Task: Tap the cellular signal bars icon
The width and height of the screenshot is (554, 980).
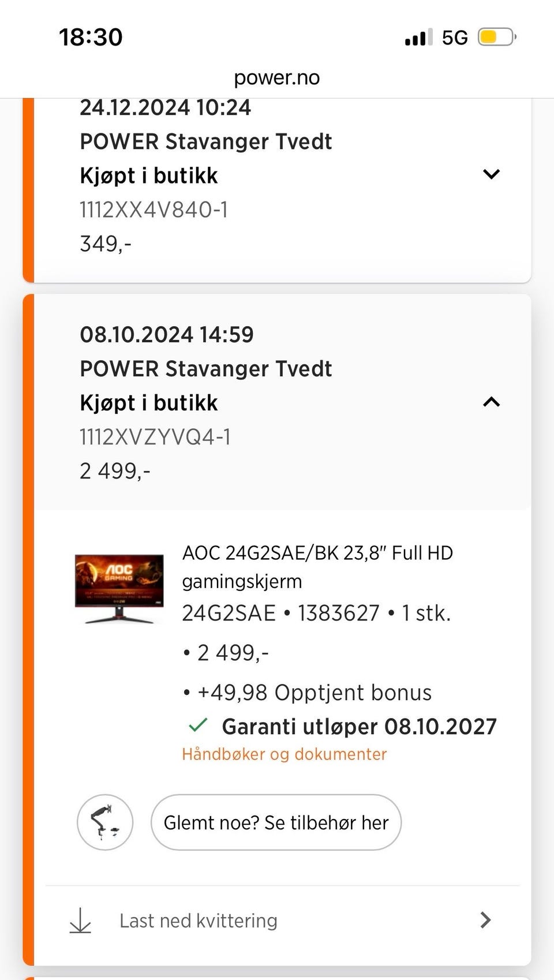Action: tap(418, 38)
